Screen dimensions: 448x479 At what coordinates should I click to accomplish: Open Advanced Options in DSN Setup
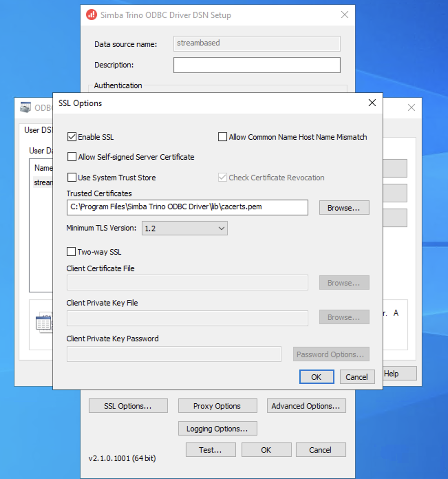click(306, 406)
